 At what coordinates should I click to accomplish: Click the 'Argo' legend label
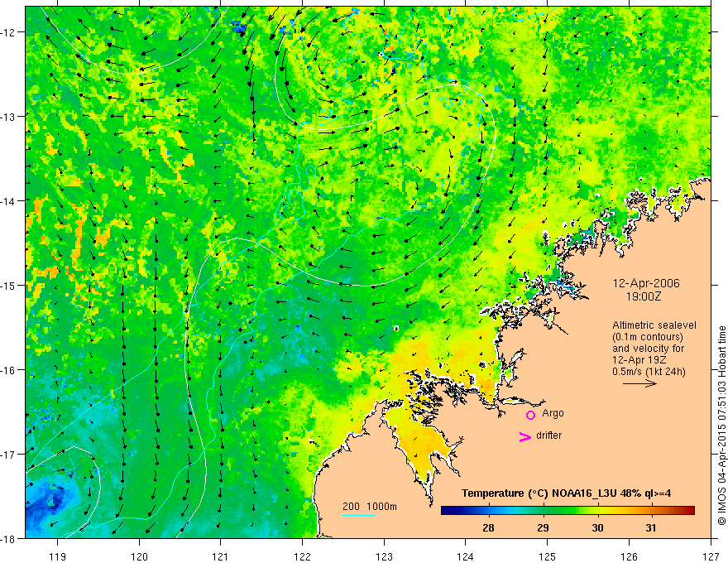coord(553,413)
